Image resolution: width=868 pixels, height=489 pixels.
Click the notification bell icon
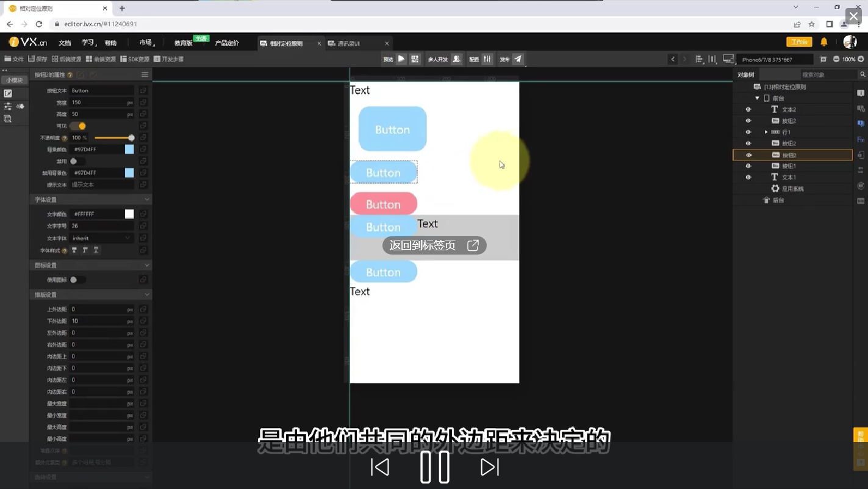(x=824, y=42)
